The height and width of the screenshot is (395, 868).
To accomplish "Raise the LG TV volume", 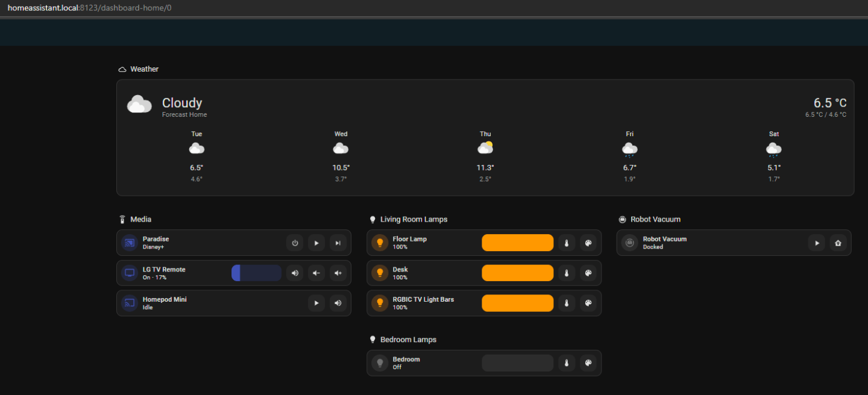I will [x=338, y=273].
